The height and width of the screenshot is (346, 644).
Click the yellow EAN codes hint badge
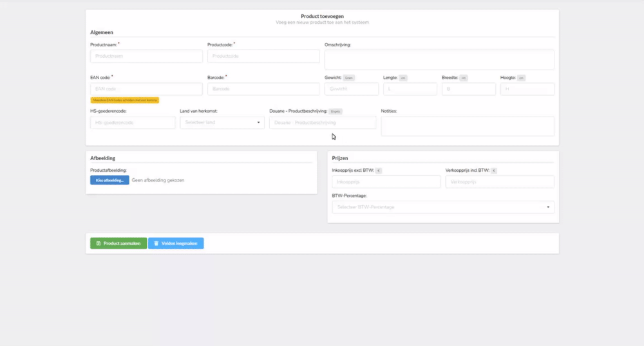coord(125,100)
